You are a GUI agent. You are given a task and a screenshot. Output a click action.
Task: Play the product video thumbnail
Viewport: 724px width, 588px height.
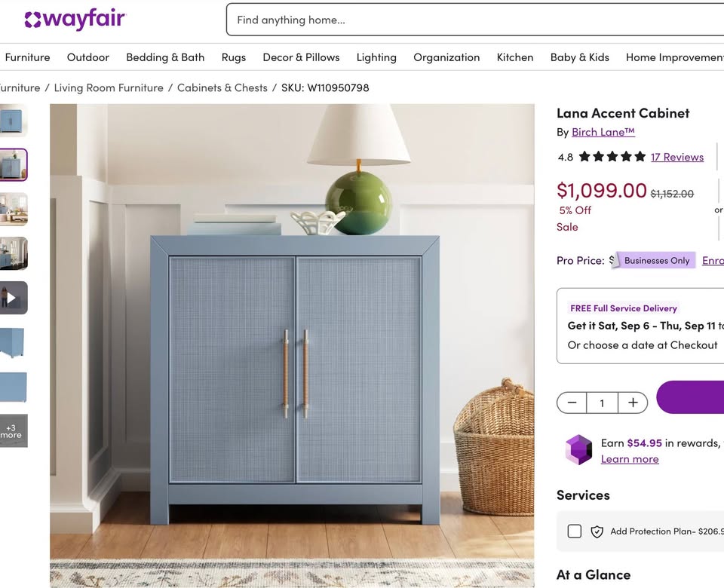click(14, 298)
